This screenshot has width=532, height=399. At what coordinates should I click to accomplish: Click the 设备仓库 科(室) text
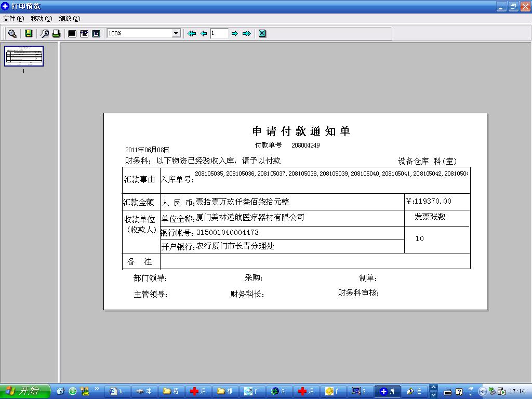(427, 161)
